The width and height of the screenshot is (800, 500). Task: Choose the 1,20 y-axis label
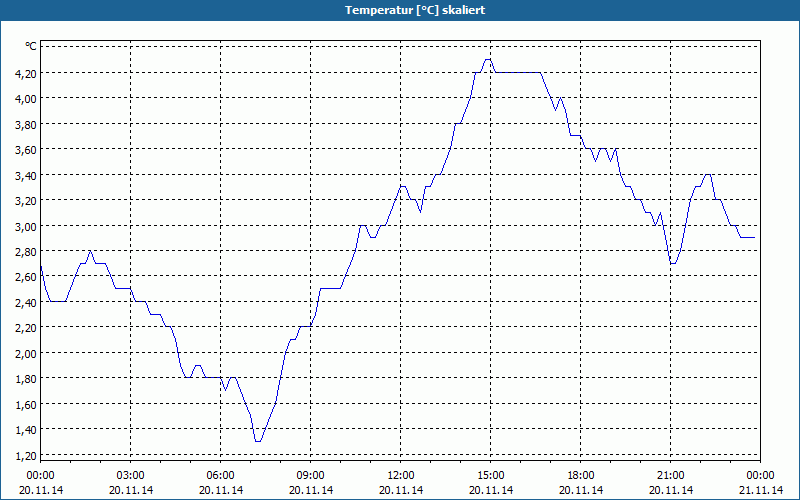click(x=26, y=455)
